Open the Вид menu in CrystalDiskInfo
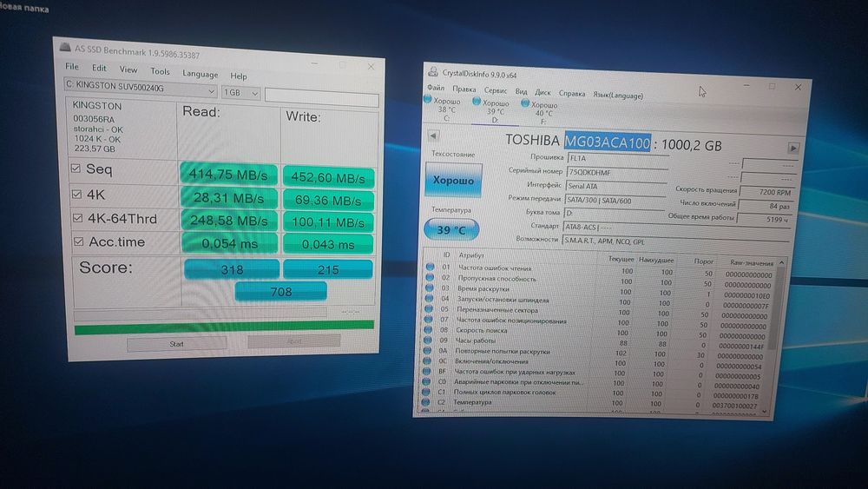 point(522,91)
